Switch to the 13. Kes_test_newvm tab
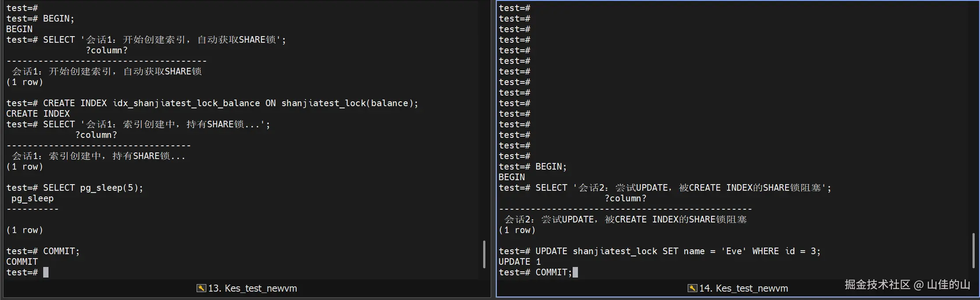This screenshot has width=980, height=300. [252, 288]
